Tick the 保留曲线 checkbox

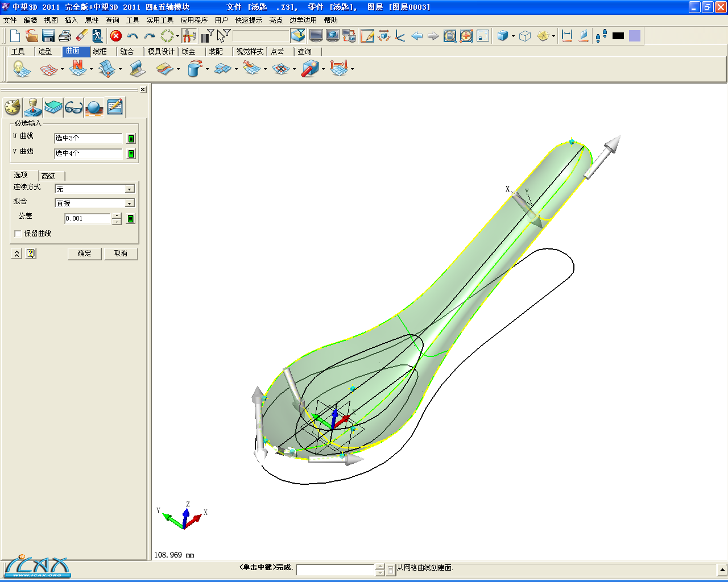[18, 234]
